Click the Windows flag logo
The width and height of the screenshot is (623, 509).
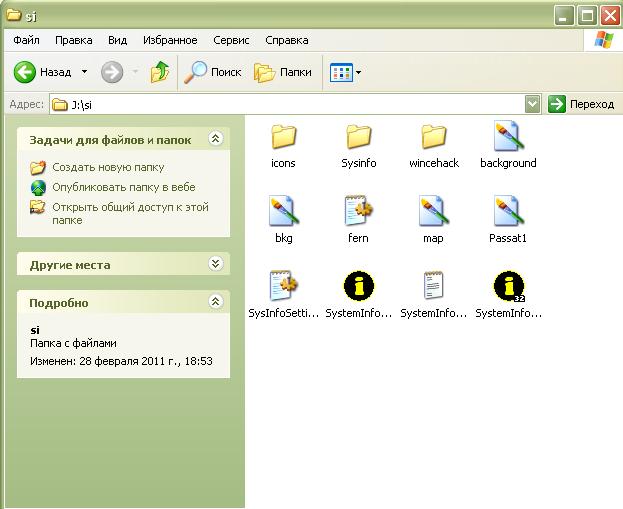pyautogui.click(x=603, y=40)
